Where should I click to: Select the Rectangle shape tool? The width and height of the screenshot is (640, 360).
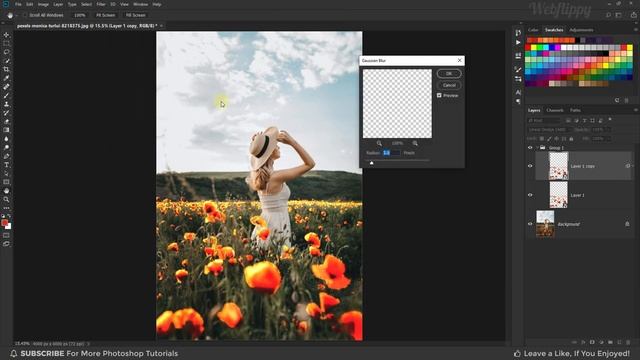point(7,182)
